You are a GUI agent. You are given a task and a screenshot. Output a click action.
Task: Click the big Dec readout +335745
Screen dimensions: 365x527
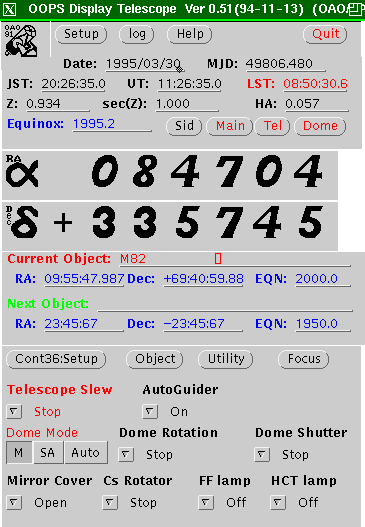(x=188, y=222)
